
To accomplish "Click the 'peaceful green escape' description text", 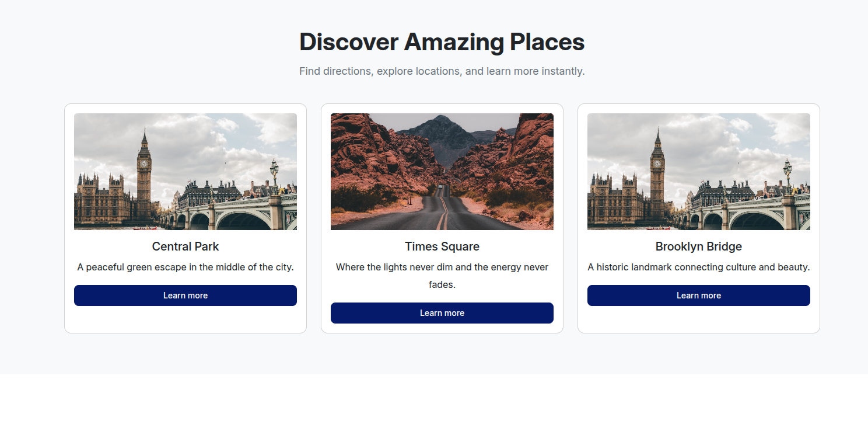I will point(185,267).
